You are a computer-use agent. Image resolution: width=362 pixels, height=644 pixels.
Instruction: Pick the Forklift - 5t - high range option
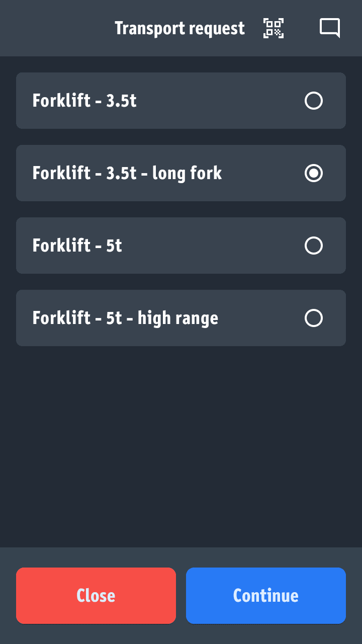click(313, 317)
